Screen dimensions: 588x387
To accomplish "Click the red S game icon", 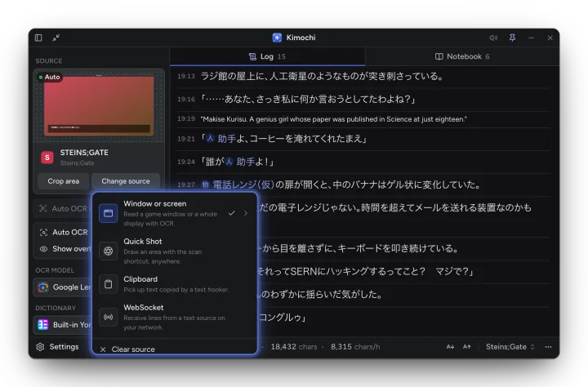I will [47, 158].
